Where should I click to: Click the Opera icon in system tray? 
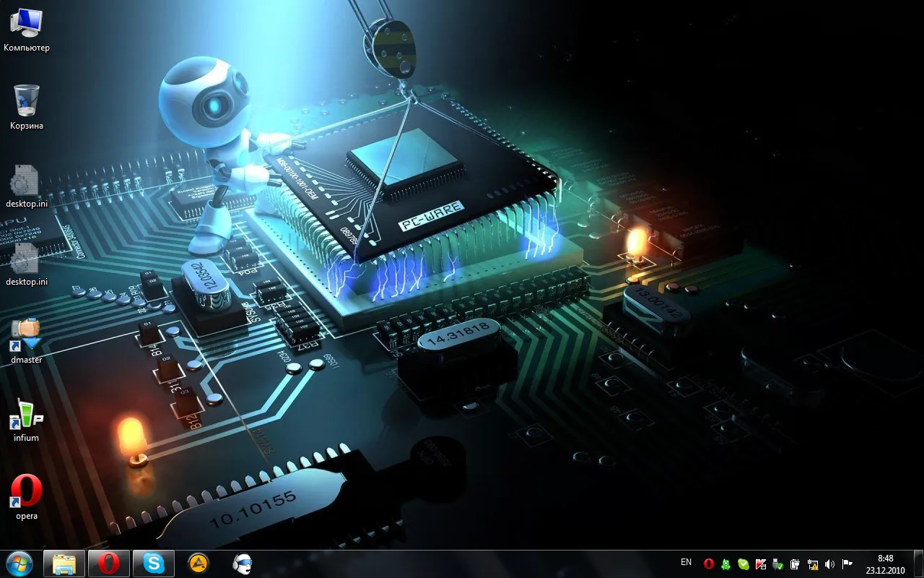pos(709,564)
